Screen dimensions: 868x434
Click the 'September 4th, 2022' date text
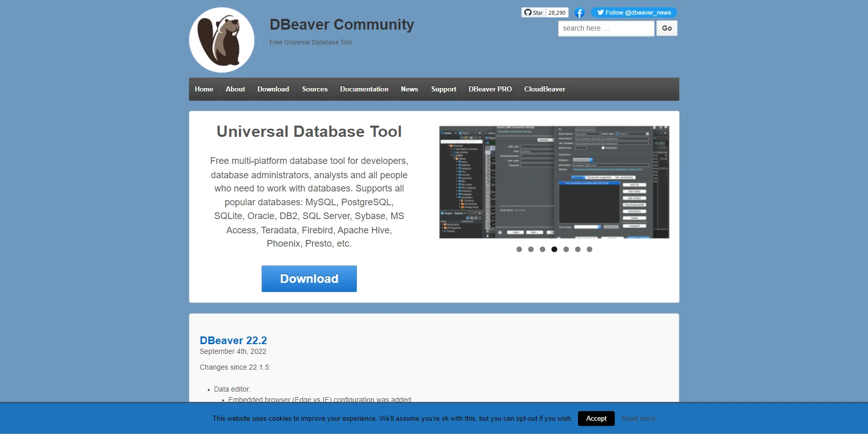coord(233,352)
